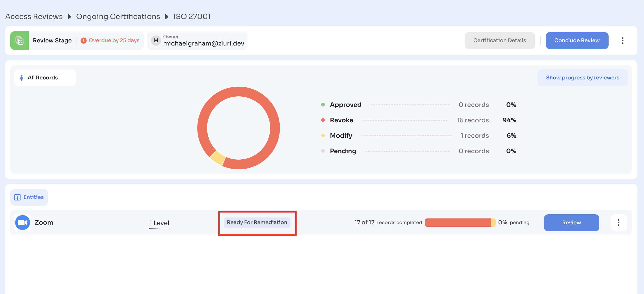Click the Ready For Remediation status badge
This screenshot has height=294, width=644.
pos(257,223)
